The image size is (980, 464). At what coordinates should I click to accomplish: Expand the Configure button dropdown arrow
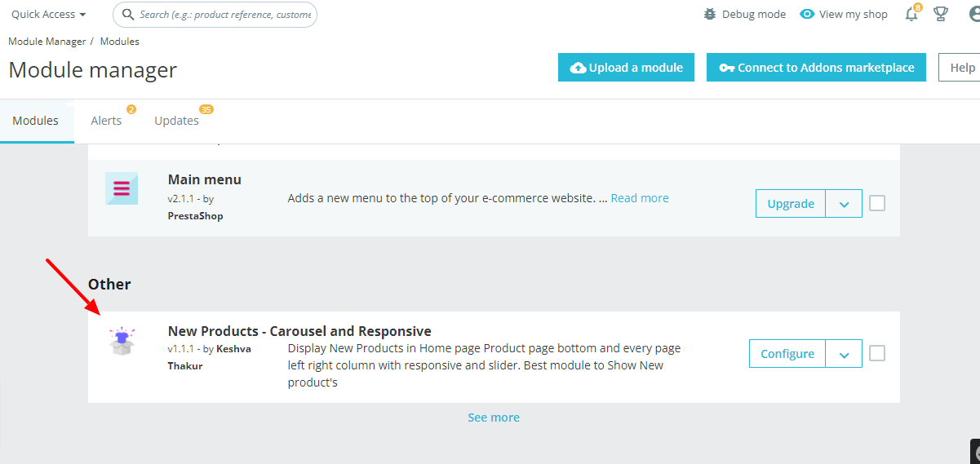[844, 354]
